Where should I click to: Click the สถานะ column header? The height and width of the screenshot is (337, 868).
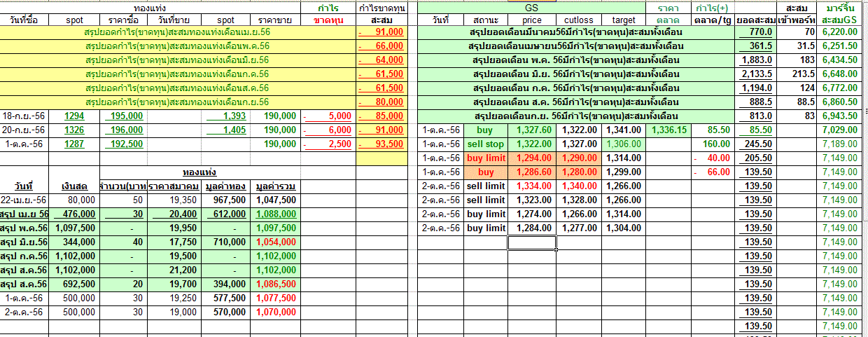(x=485, y=20)
